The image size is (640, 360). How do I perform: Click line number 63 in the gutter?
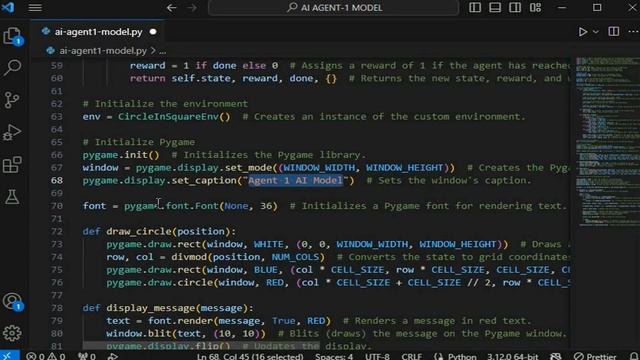[x=57, y=117]
